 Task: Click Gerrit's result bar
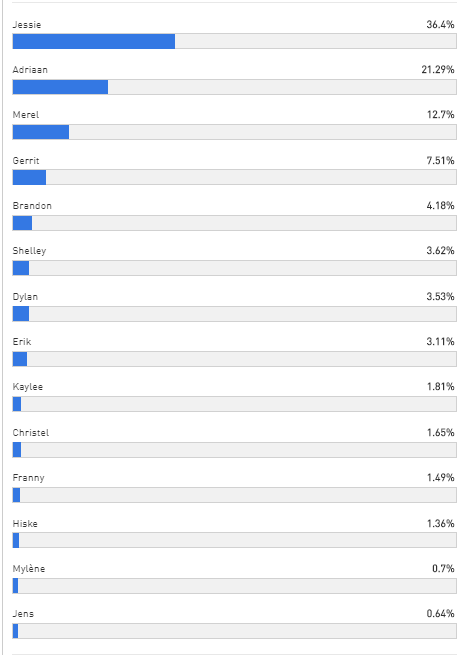234,177
